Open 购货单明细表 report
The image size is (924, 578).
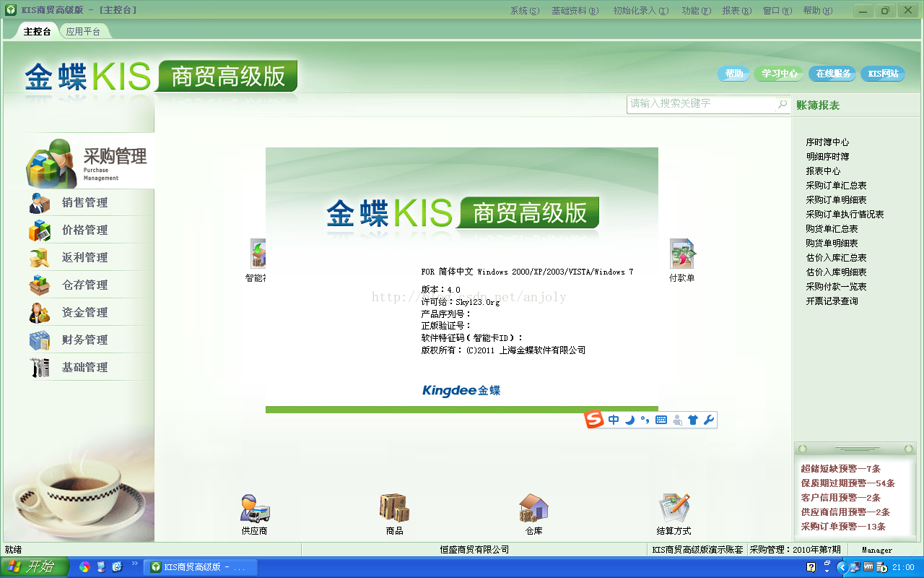pos(832,243)
